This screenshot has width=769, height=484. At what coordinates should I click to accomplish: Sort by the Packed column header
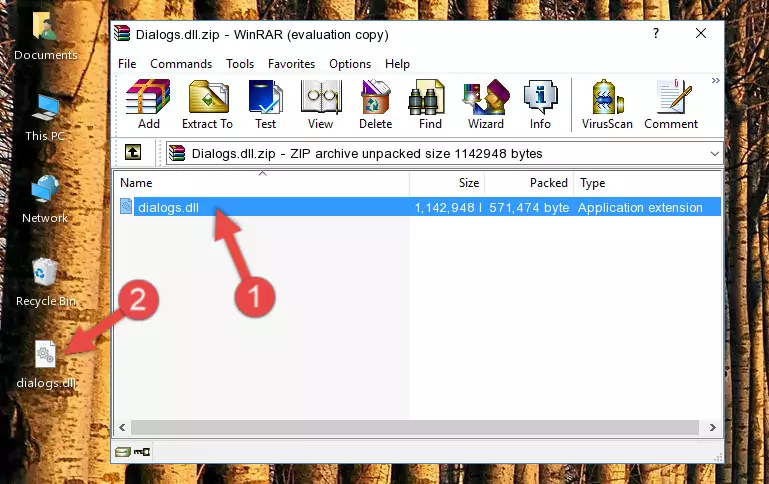click(x=529, y=183)
